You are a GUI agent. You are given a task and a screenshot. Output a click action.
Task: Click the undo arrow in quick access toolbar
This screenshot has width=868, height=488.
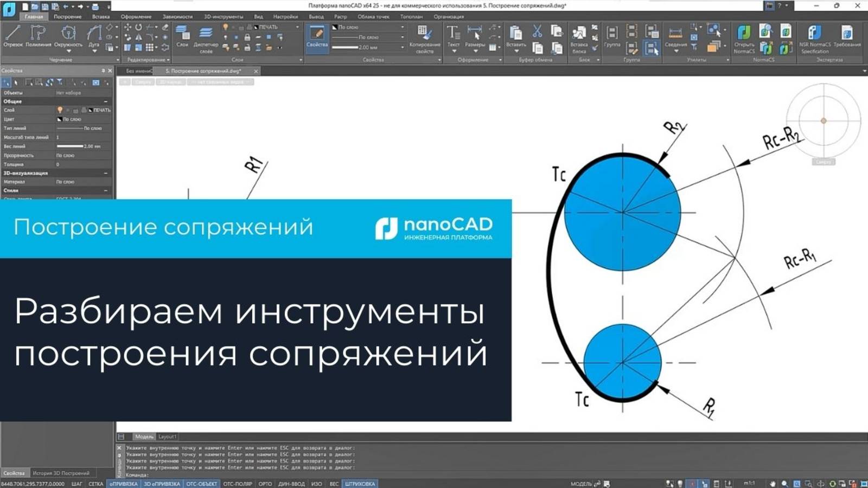(x=66, y=7)
